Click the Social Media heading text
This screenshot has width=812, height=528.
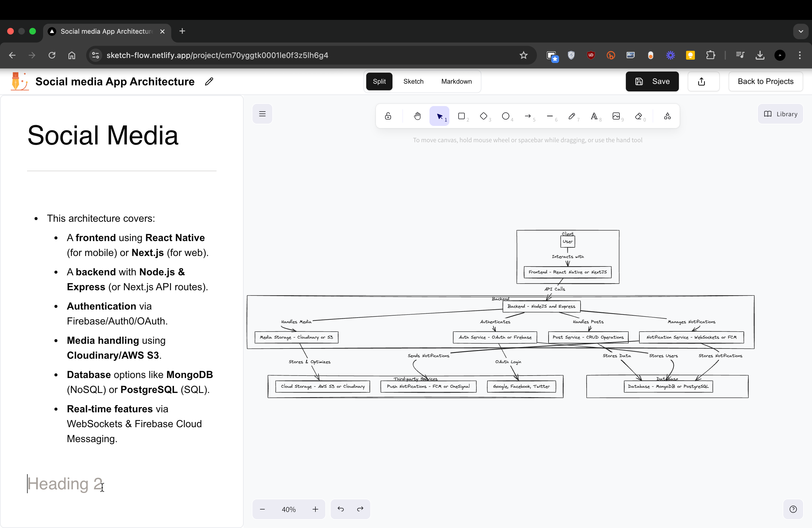click(103, 135)
